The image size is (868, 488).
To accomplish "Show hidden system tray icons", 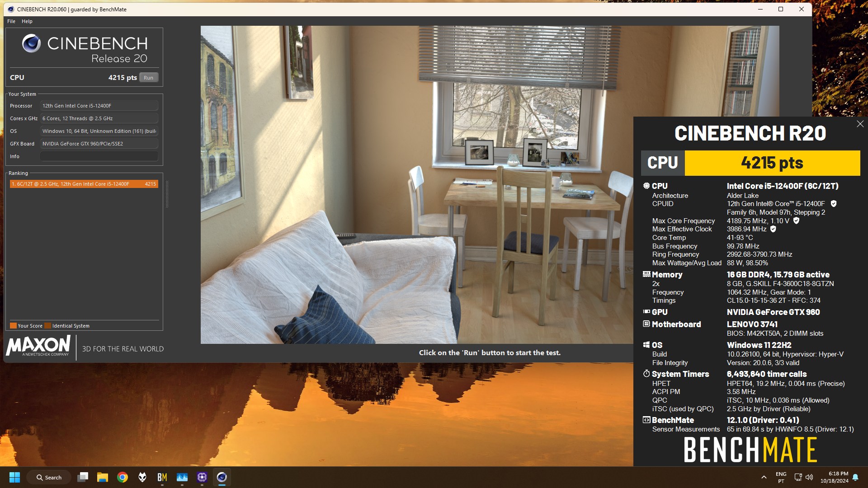I will coord(764,477).
